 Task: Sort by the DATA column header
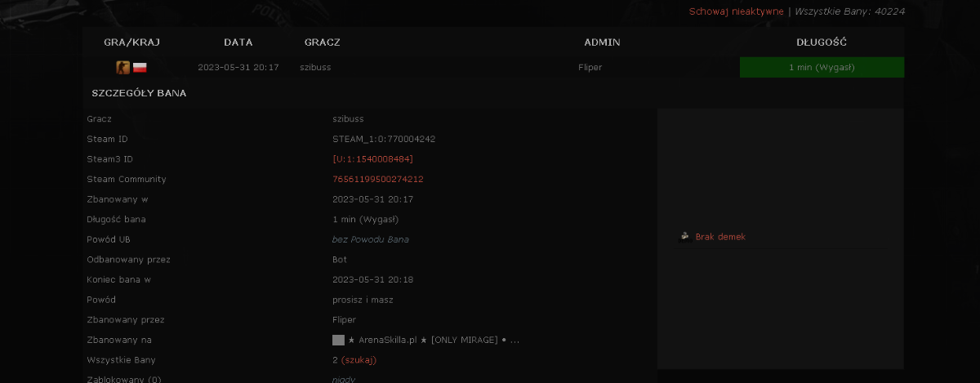tap(238, 42)
